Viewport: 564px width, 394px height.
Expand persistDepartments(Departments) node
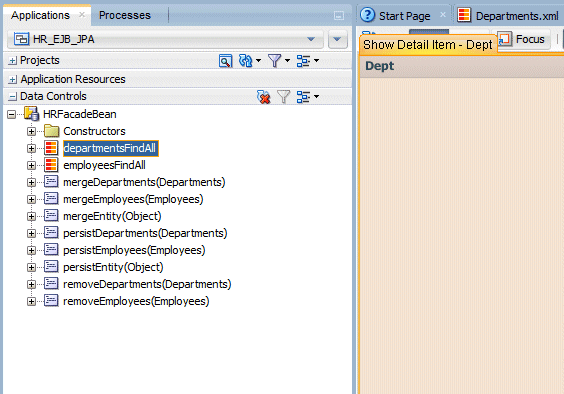31,234
